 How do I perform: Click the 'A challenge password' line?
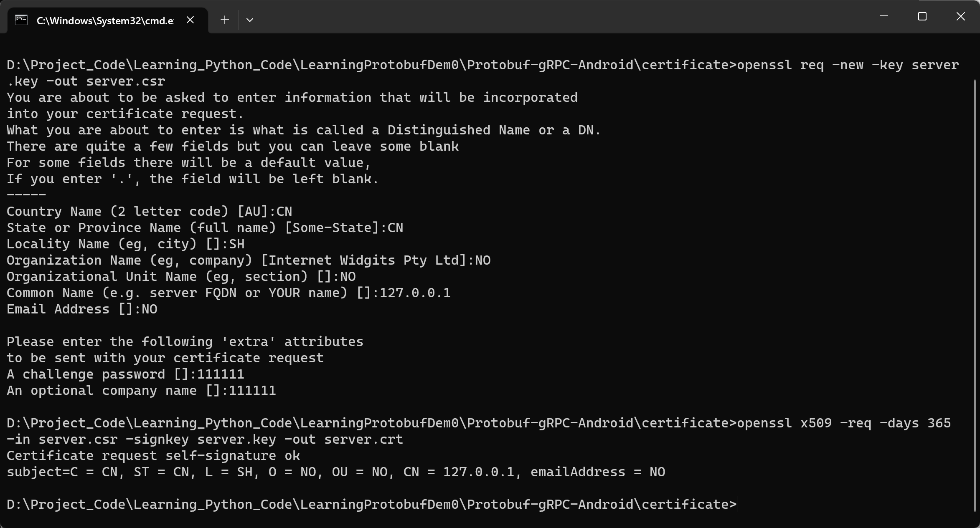pyautogui.click(x=125, y=374)
